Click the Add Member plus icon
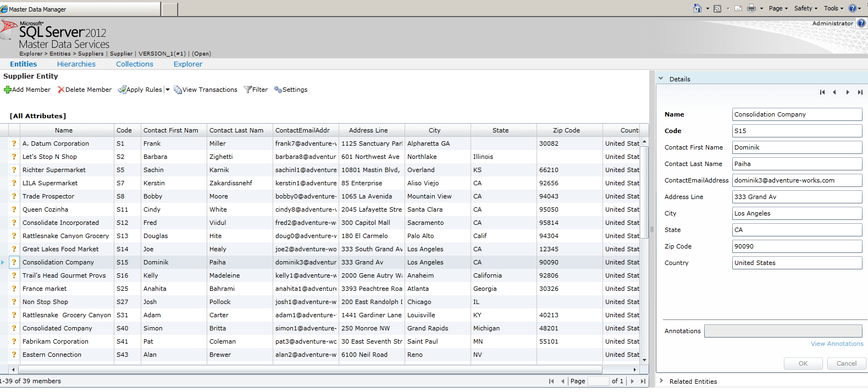868x392 pixels. point(8,90)
